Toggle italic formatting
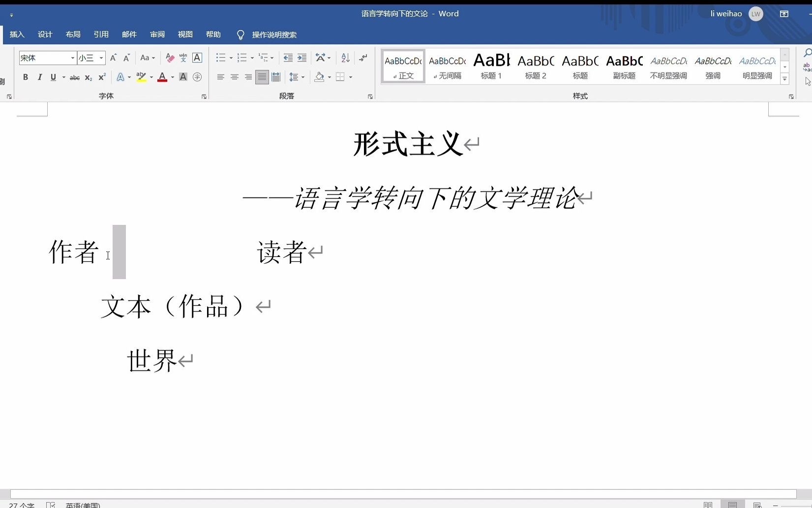This screenshot has height=508, width=812. pyautogui.click(x=39, y=77)
